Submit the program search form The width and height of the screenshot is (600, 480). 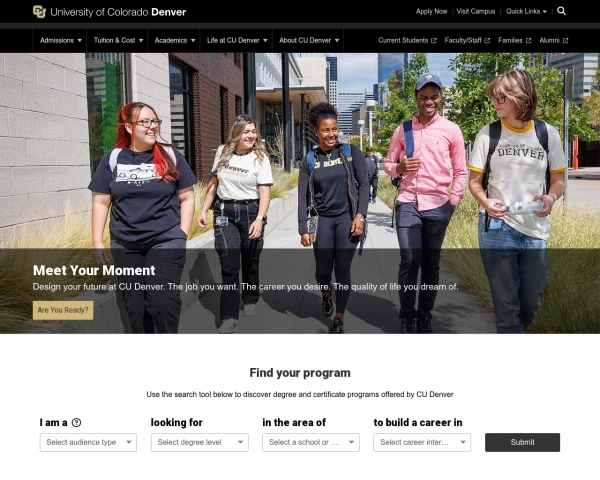pos(522,442)
